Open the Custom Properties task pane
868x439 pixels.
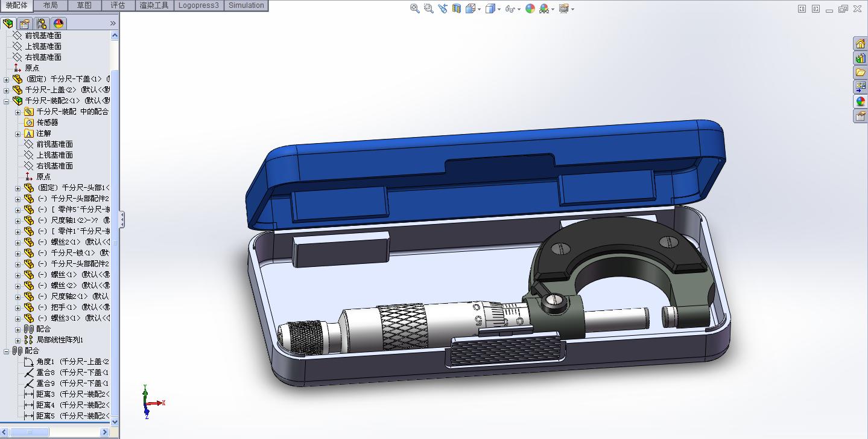[860, 116]
